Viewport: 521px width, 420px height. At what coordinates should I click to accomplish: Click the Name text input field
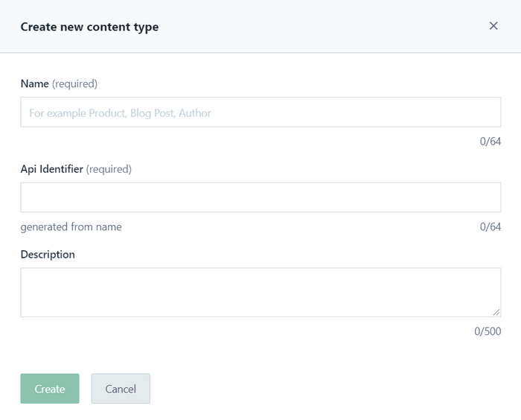260,112
